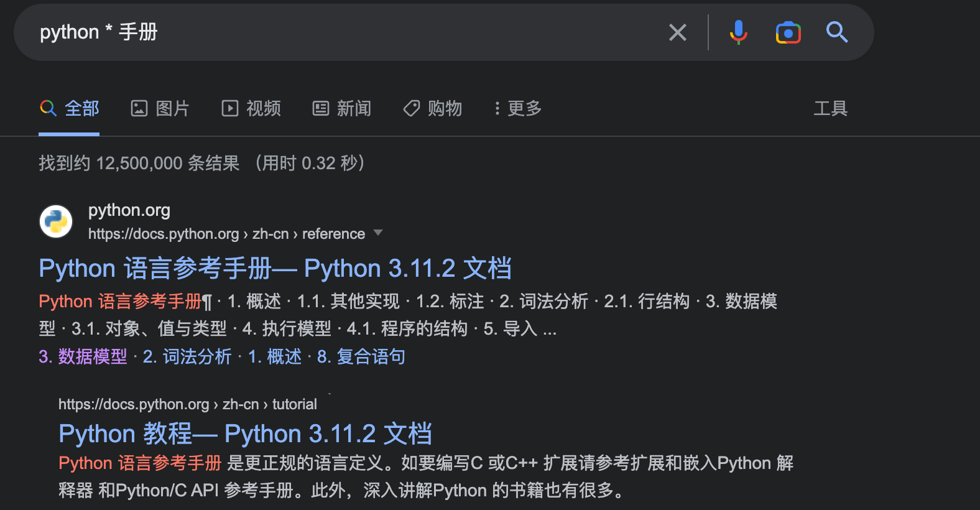The width and height of the screenshot is (980, 510).
Task: Open the 新闻 news tab
Action: [341, 109]
